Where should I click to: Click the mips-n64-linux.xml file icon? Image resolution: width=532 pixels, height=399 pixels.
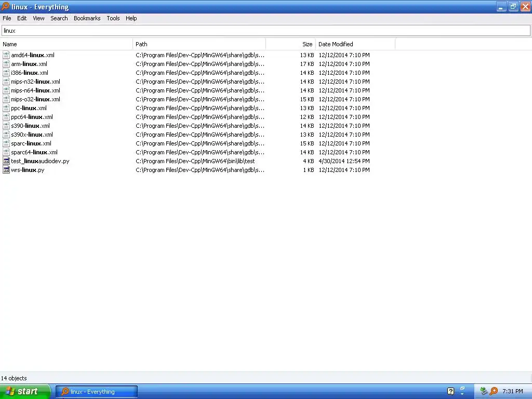(x=6, y=90)
